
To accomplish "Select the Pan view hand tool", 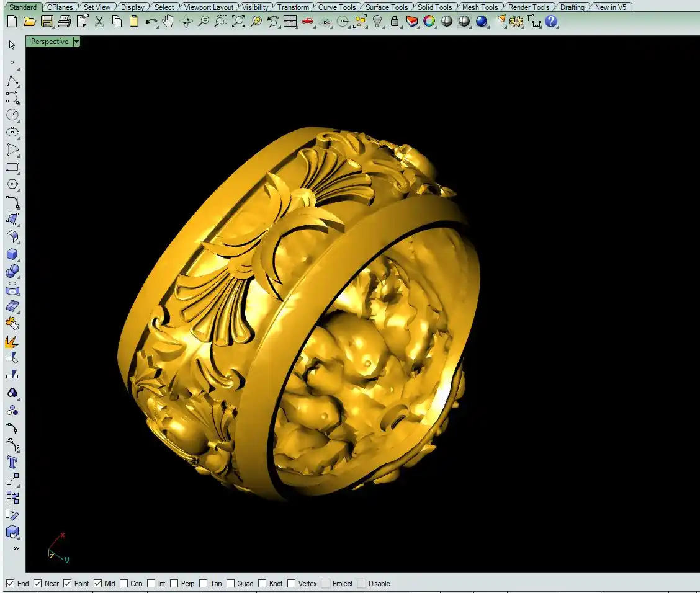I will coord(168,22).
